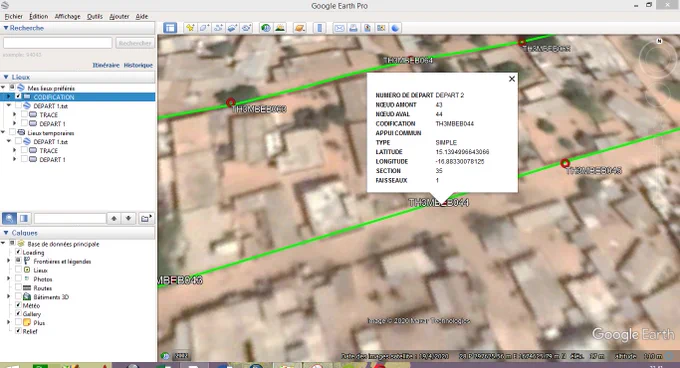This screenshot has height=368, width=680.
Task: Enable the Photos layer checkbox
Action: coord(18,279)
